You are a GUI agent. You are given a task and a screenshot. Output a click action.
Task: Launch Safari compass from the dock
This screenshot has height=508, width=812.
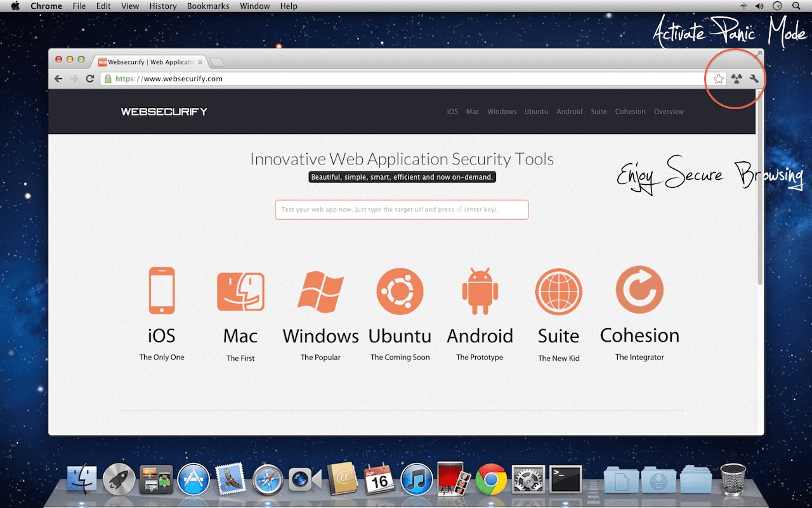click(x=268, y=479)
